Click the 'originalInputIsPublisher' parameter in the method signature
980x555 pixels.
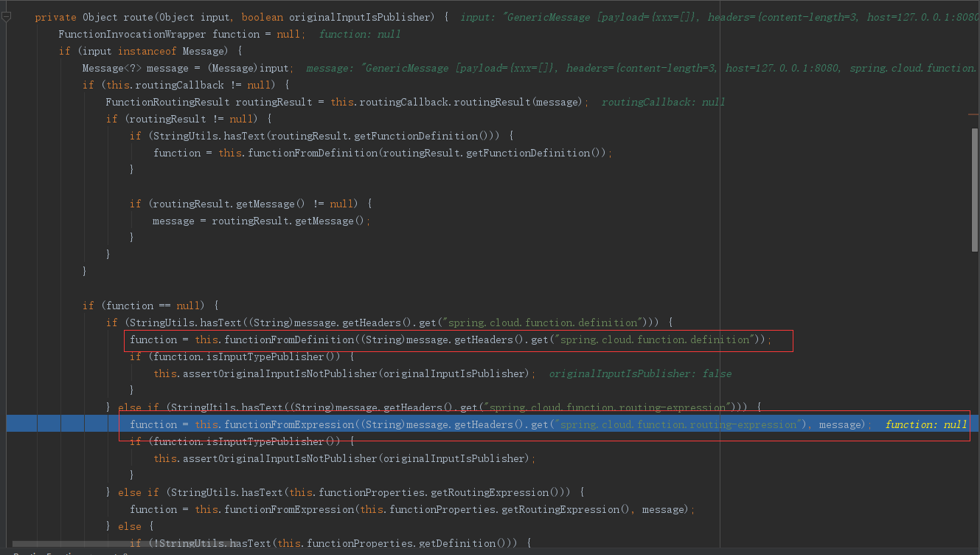[360, 17]
